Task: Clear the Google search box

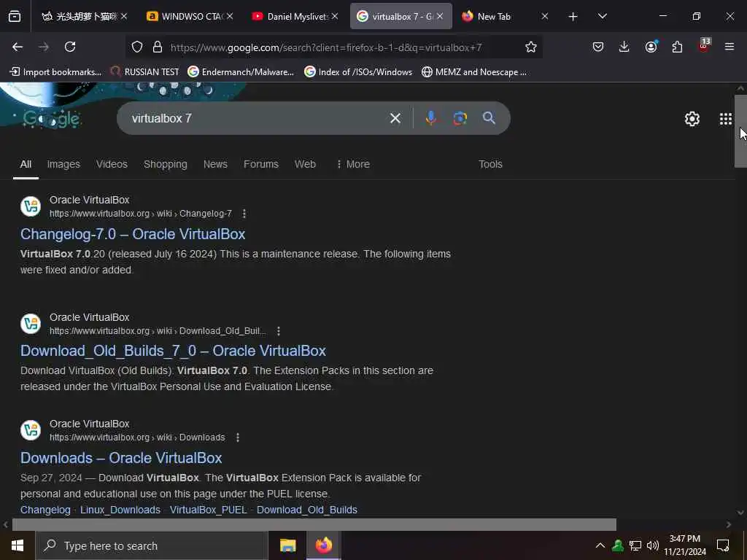Action: click(x=395, y=118)
